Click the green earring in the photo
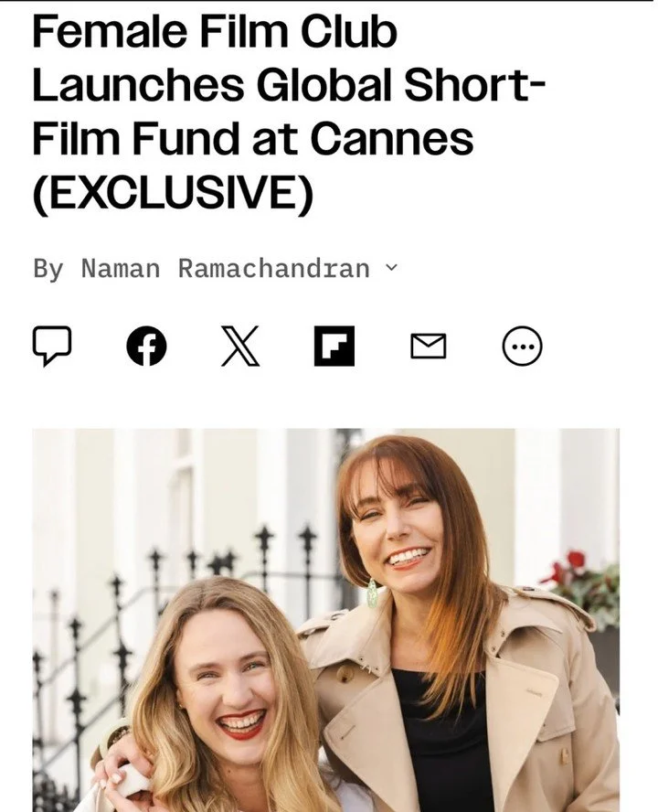 pos(372,593)
